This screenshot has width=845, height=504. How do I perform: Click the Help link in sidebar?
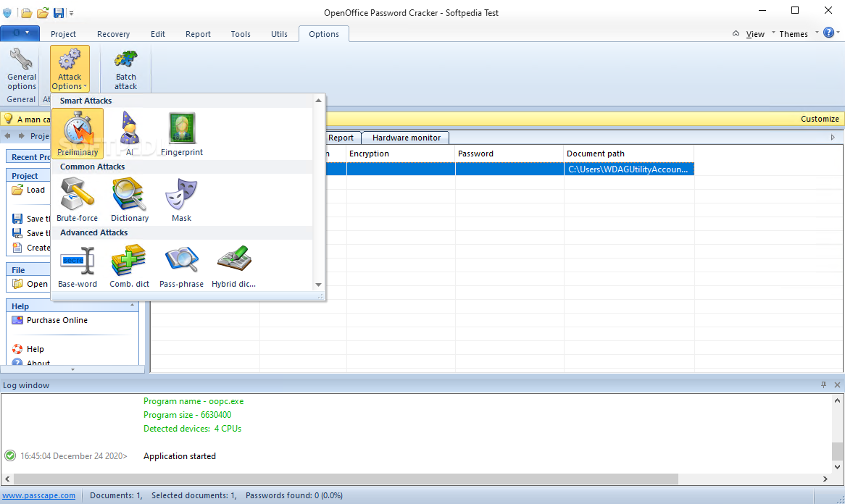(35, 349)
